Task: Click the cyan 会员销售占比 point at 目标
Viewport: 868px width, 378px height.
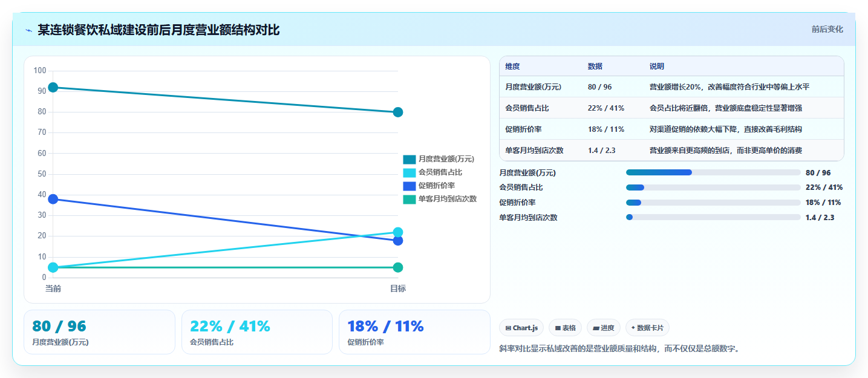Action: tap(398, 232)
